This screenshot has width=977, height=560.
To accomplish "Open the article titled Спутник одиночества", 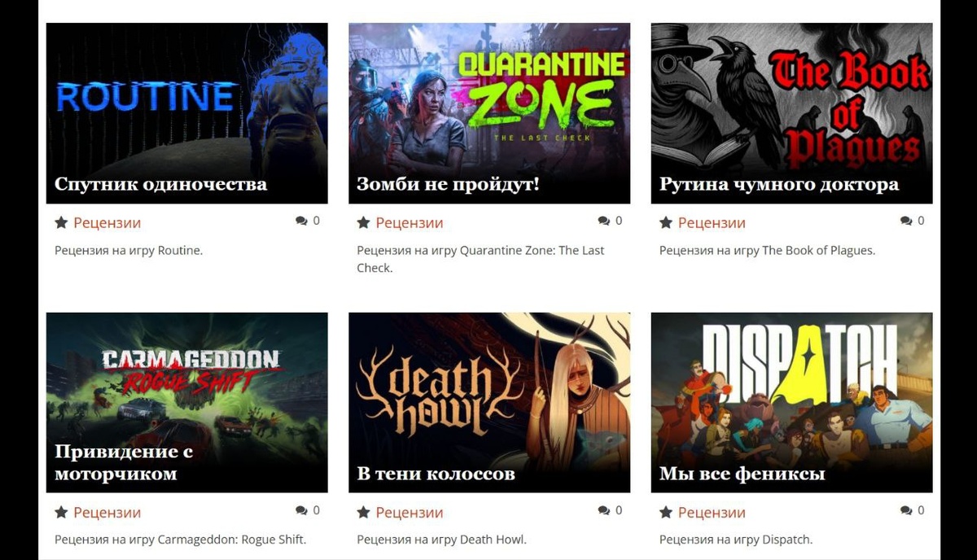I will coord(160,184).
